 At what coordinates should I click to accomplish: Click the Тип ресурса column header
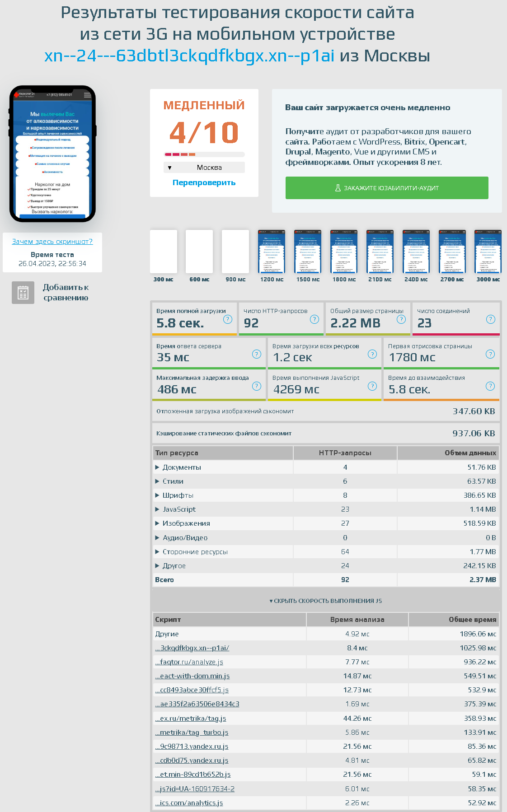[223, 453]
